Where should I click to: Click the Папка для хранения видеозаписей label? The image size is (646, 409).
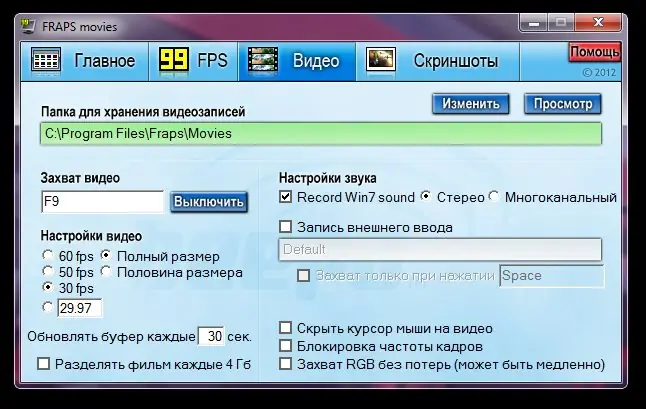point(143,112)
